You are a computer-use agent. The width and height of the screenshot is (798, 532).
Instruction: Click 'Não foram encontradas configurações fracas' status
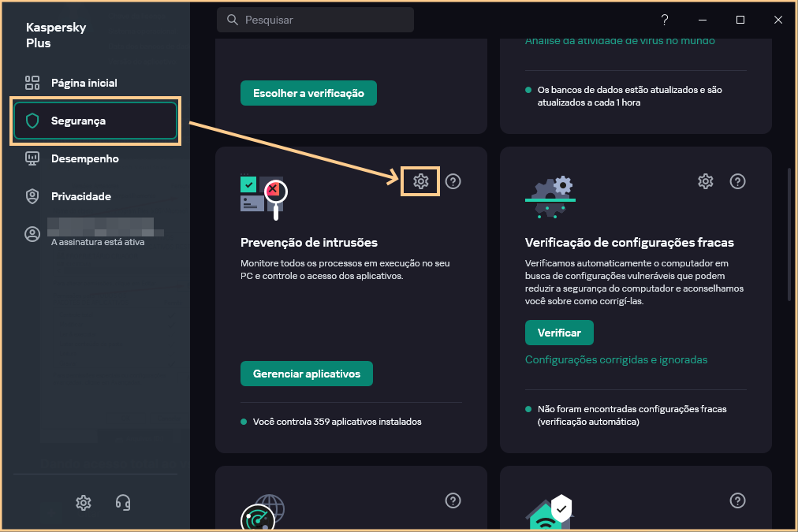click(632, 415)
